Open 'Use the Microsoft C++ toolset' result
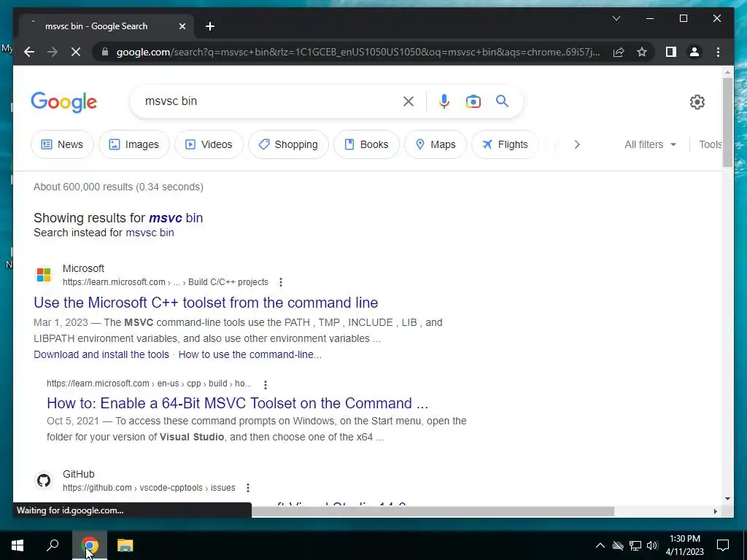Viewport: 747px width, 560px height. click(x=206, y=303)
